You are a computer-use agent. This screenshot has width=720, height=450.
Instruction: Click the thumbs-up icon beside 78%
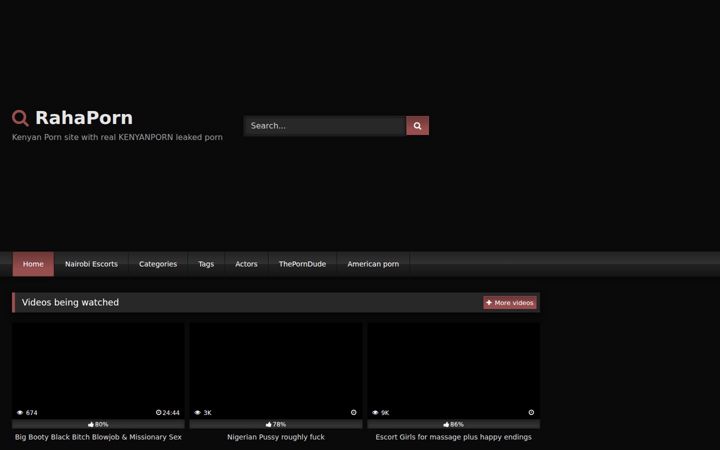tap(269, 424)
